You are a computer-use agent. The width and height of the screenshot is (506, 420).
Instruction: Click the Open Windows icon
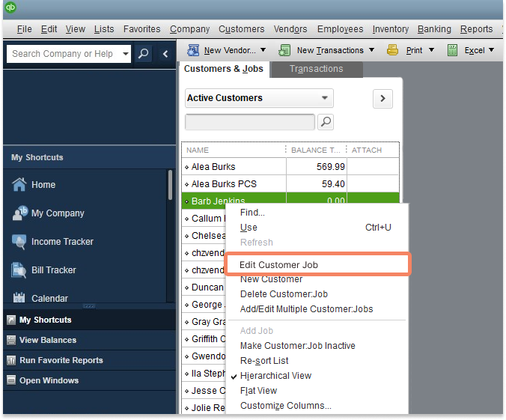click(11, 380)
